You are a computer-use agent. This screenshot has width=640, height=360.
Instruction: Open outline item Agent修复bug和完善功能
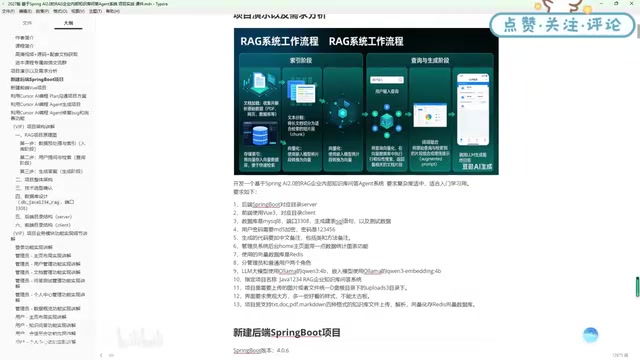point(49,115)
